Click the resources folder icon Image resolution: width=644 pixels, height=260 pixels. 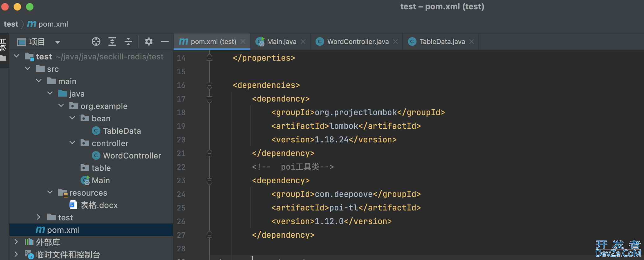[63, 193]
